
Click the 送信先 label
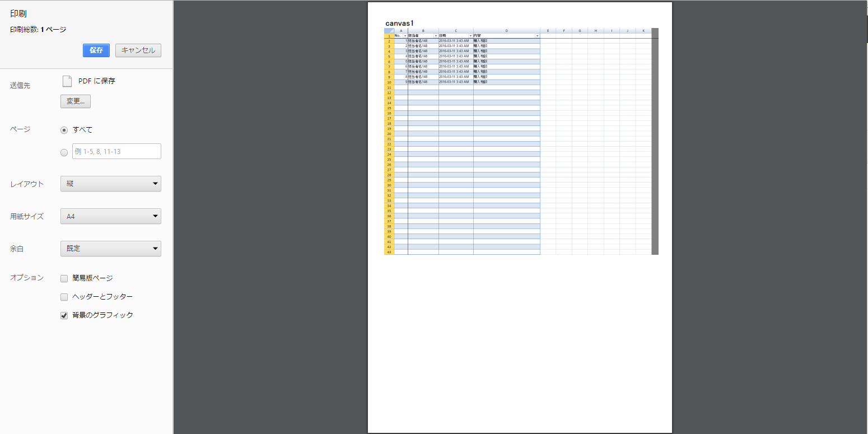[20, 86]
